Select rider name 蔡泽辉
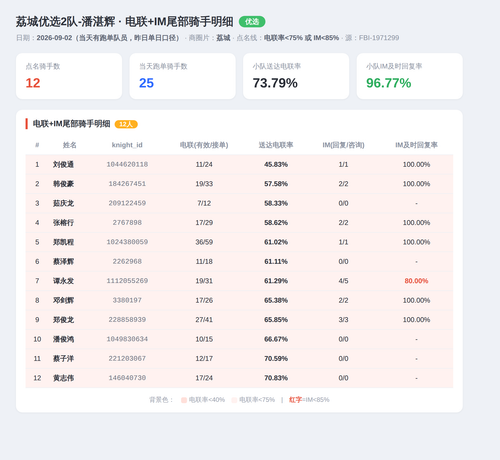 [x=63, y=261]
